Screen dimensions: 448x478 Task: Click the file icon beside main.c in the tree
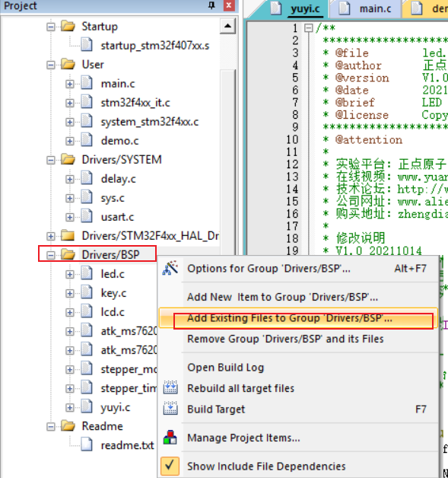[87, 83]
